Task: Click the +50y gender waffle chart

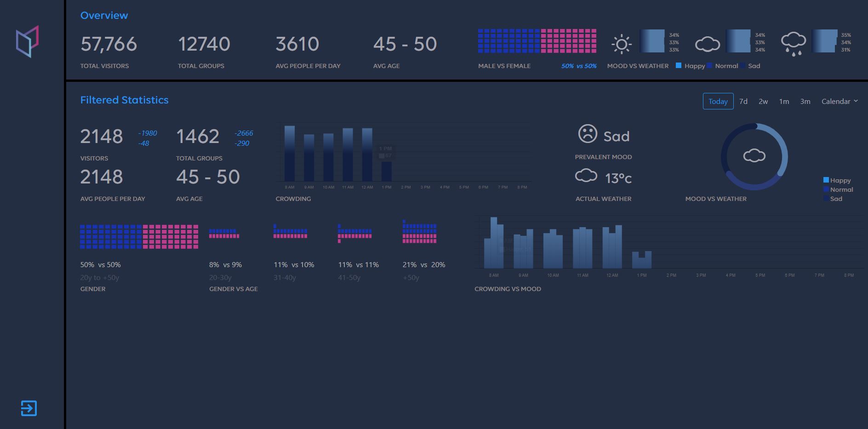Action: 419,231
